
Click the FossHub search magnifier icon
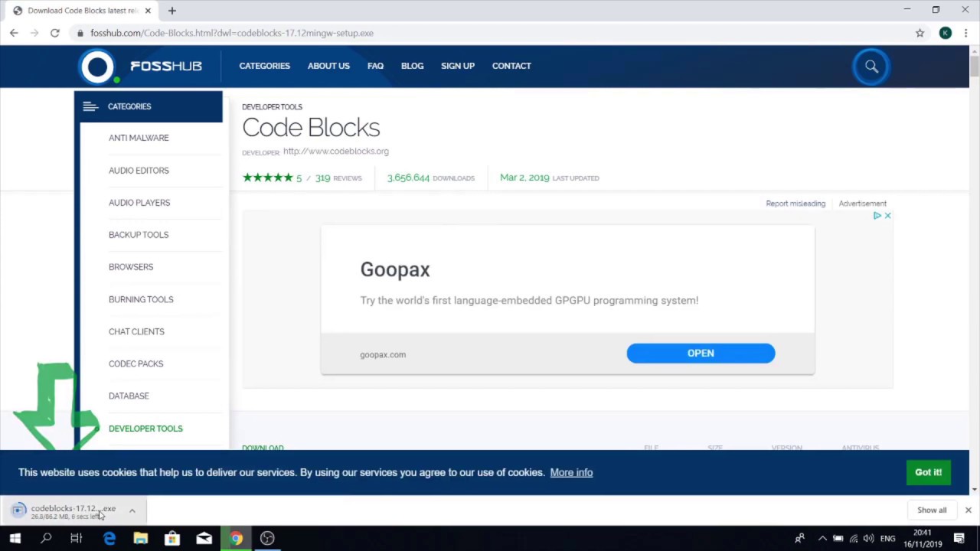point(871,67)
